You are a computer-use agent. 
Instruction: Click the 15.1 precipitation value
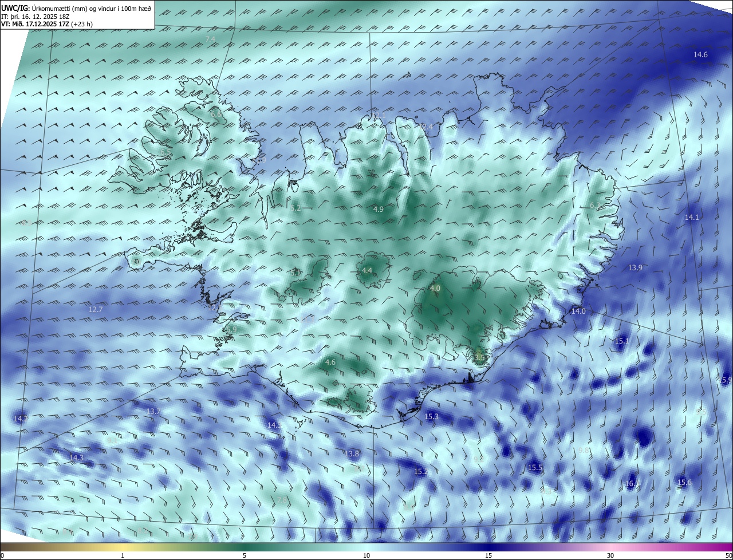(x=621, y=341)
